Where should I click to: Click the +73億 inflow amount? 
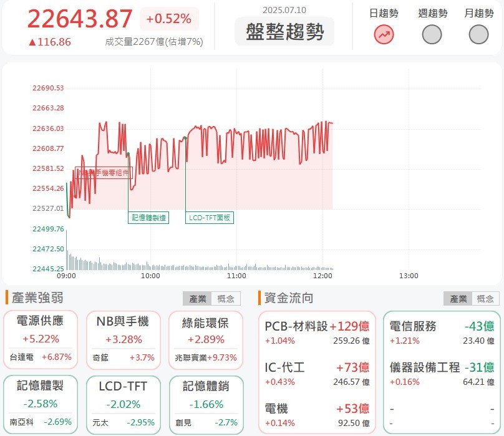[x=352, y=367]
